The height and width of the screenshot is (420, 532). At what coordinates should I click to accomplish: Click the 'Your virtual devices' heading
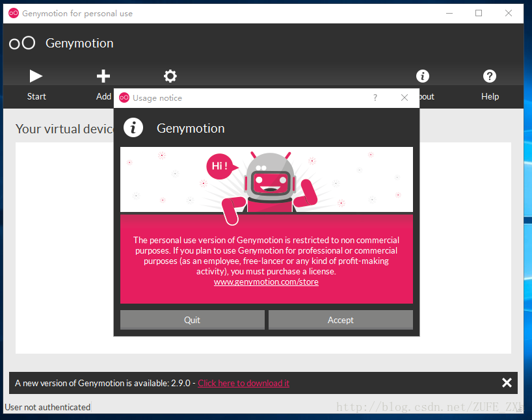[x=64, y=129]
